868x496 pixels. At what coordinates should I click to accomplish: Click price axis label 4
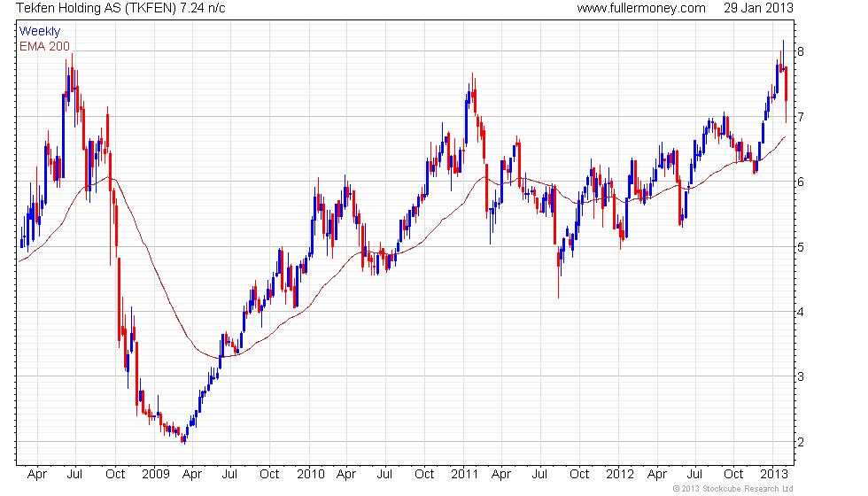(801, 312)
